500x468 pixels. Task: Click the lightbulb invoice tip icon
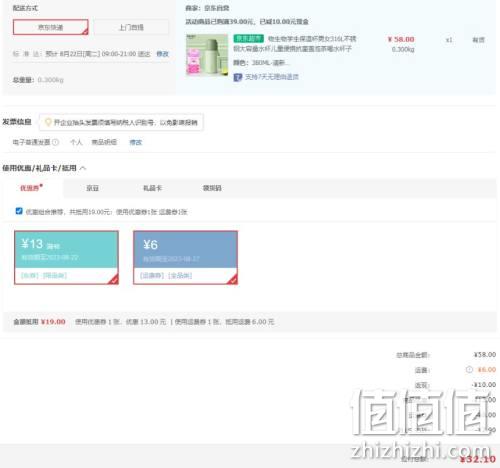coord(48,122)
